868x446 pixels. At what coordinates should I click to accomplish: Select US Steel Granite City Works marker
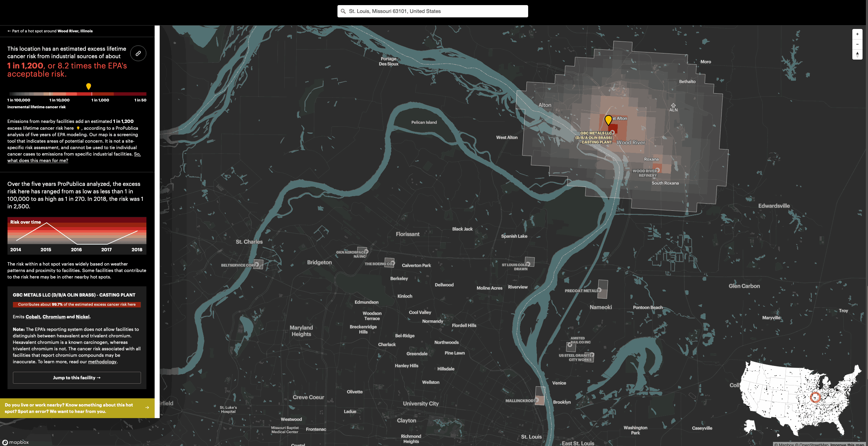point(592,355)
